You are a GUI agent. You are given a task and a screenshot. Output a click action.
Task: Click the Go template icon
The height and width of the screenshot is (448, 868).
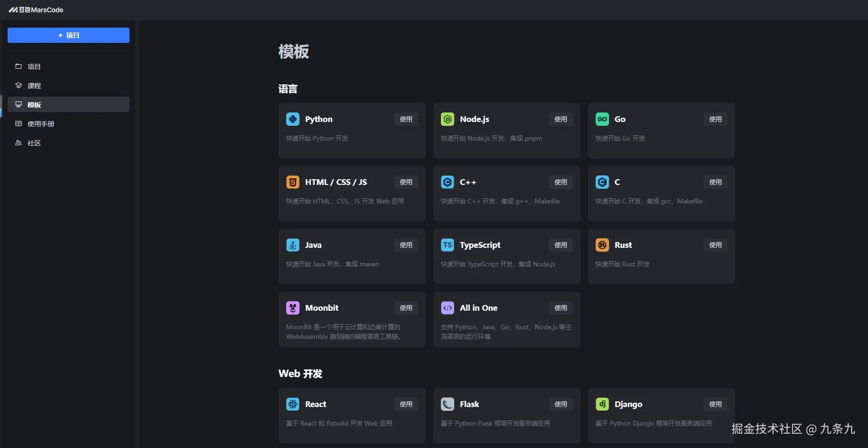[602, 119]
